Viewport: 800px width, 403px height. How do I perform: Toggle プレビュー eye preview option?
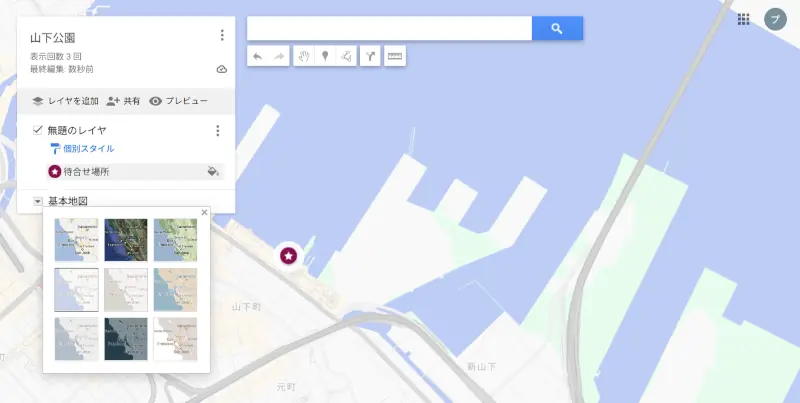pos(179,101)
